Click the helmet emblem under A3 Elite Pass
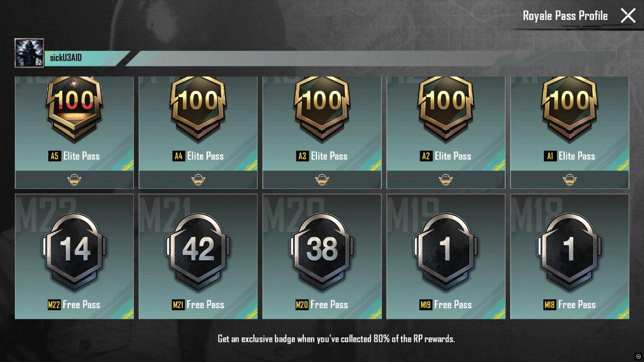 pyautogui.click(x=321, y=180)
